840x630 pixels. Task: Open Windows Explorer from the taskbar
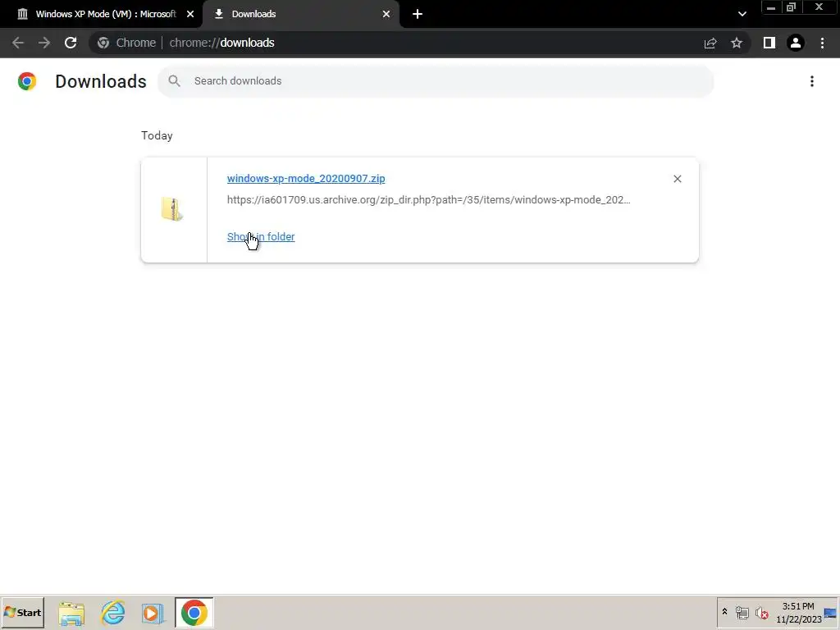click(71, 613)
